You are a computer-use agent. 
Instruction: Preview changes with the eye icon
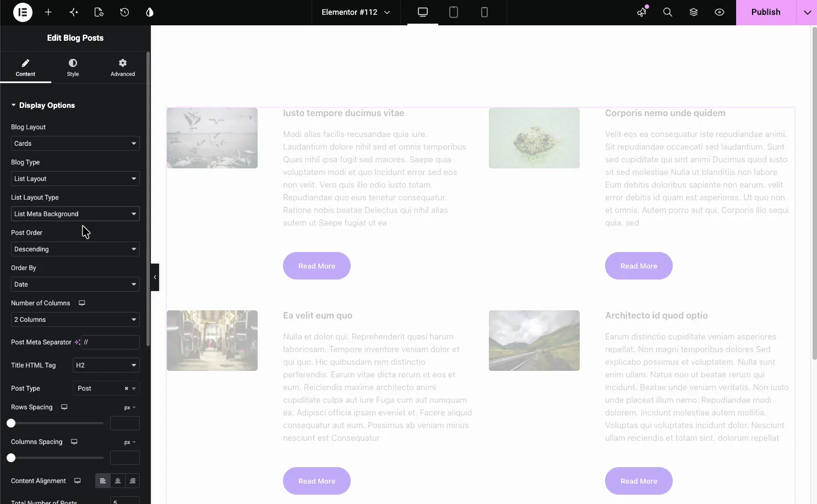(720, 12)
